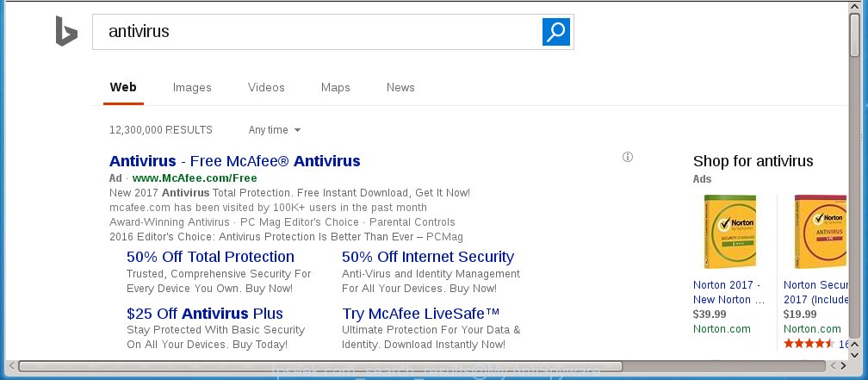Open Norton Security 2017 product link
Viewport: 868px width, 380px height.
pos(816,292)
